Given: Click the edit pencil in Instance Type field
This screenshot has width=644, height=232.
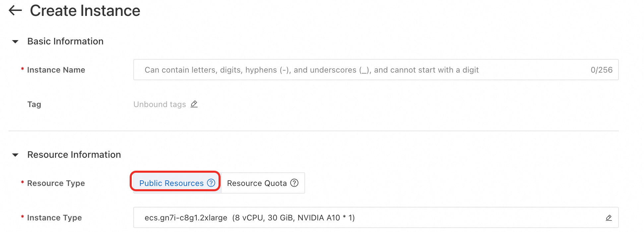Looking at the screenshot, I should coord(609,218).
